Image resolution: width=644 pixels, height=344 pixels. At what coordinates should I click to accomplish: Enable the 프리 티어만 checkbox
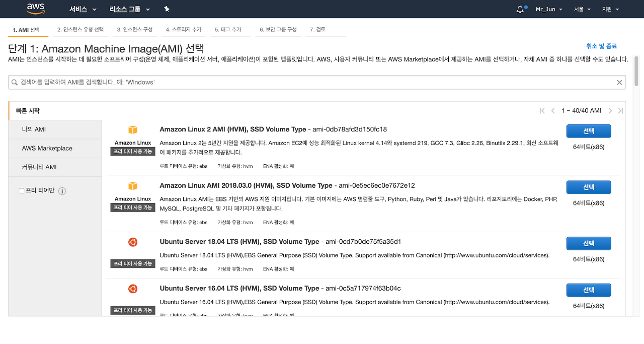click(21, 191)
